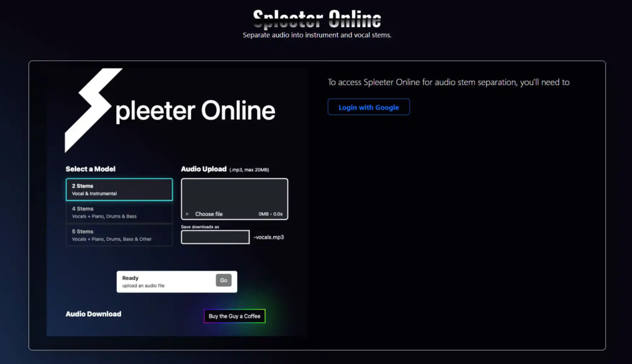Viewport: 632px width, 364px height.
Task: Click the play triangle next to Choose file
Action: point(187,214)
